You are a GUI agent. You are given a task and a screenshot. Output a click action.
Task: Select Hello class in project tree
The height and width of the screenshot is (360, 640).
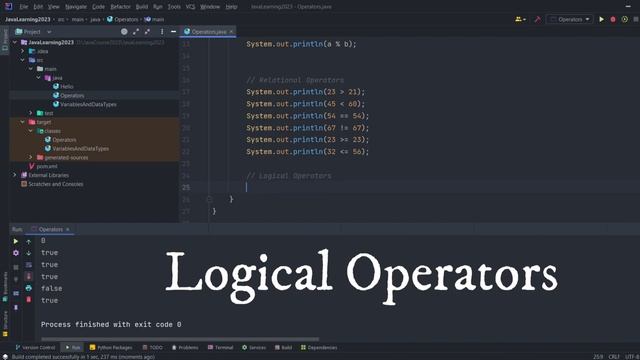pos(67,87)
